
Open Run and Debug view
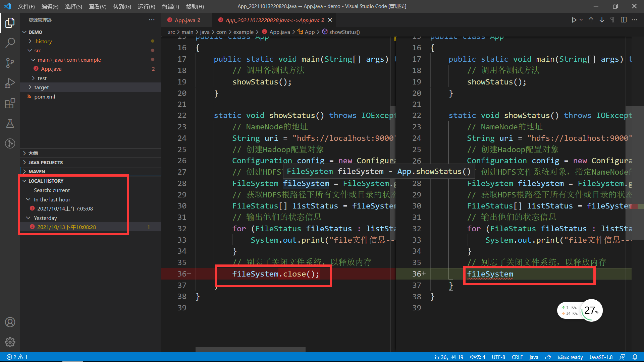click(x=10, y=83)
